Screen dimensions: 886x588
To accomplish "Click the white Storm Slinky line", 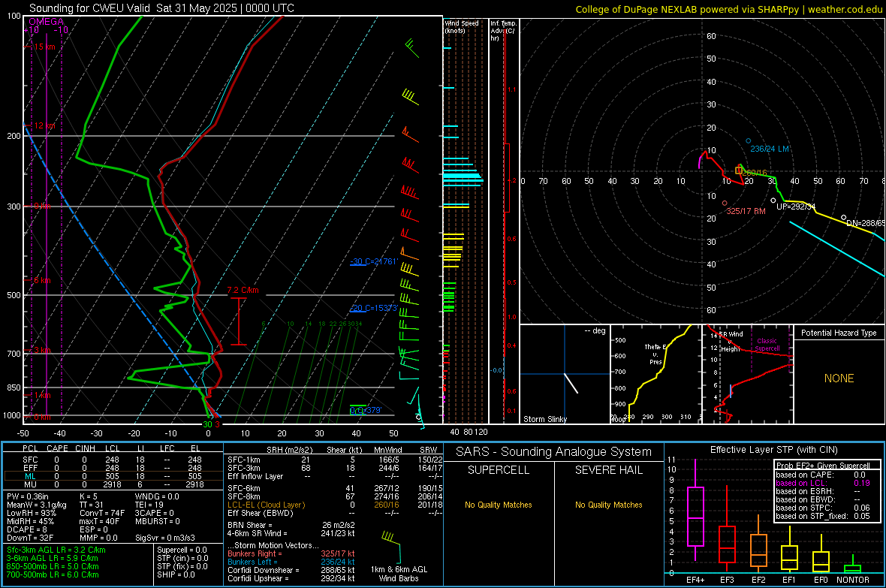I will click(571, 383).
